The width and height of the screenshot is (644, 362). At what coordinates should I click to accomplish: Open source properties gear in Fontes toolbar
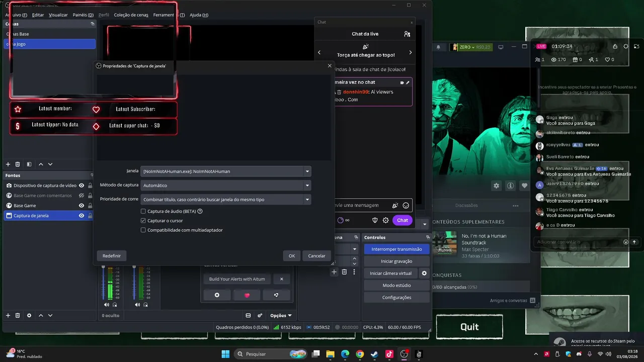[x=29, y=315]
